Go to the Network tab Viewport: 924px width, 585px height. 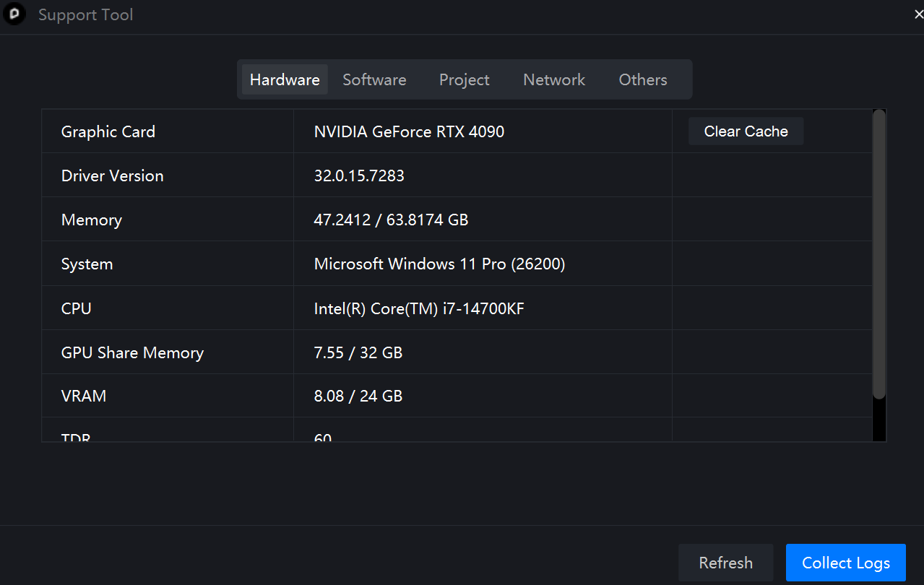(554, 79)
